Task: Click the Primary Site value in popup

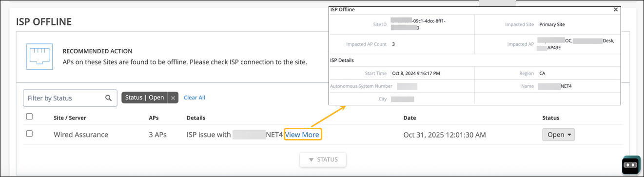Action: (552, 24)
